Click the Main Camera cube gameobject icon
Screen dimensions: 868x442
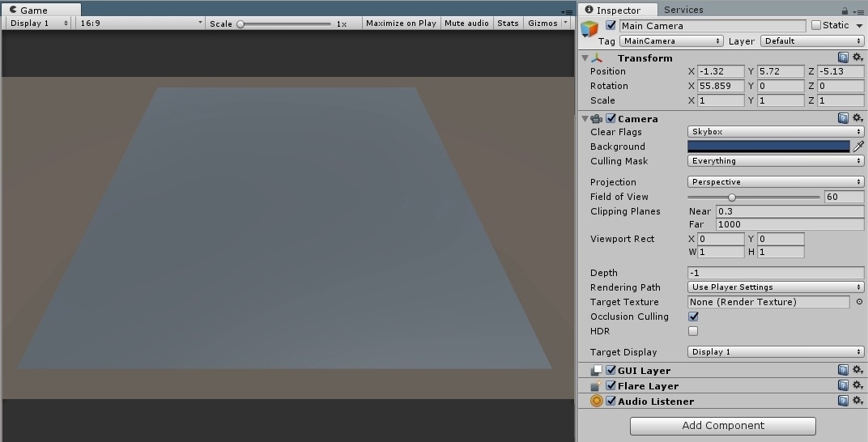(x=589, y=29)
